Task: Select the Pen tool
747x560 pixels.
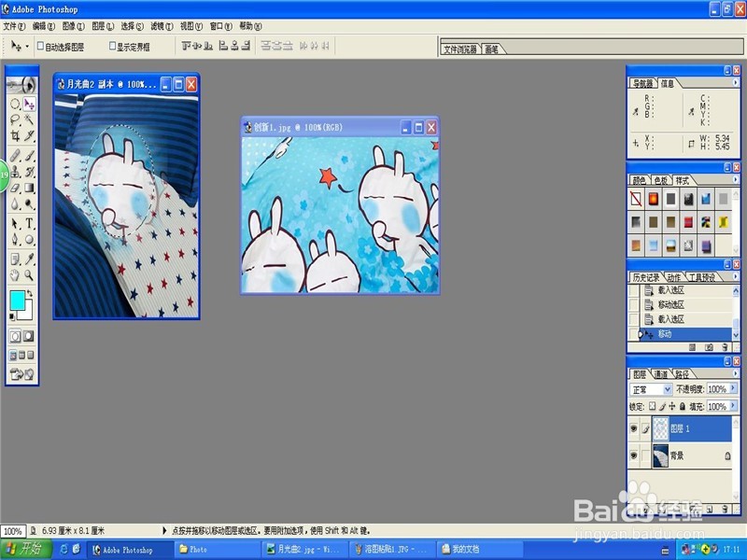Action: tap(15, 240)
